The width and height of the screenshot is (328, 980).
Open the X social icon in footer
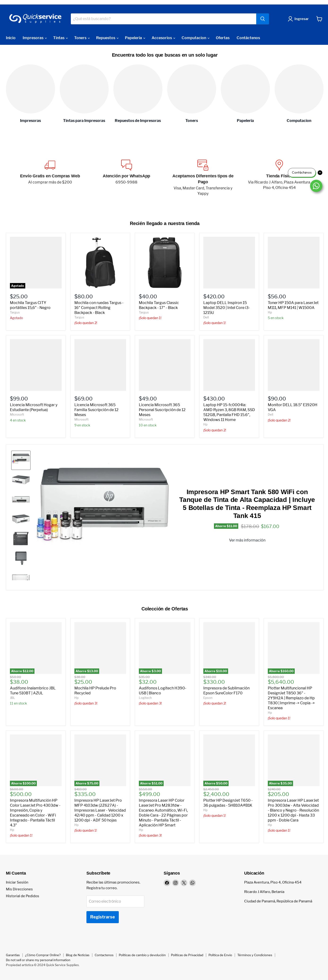[184, 883]
